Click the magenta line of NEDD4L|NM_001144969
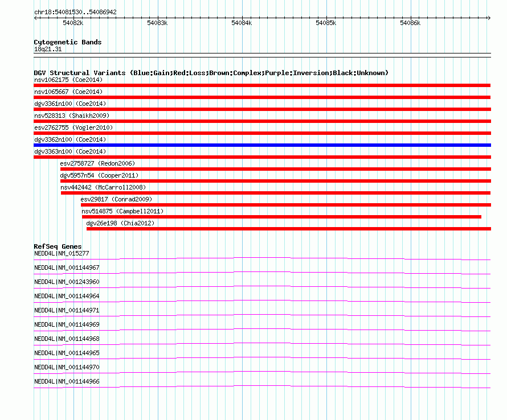 (262, 330)
